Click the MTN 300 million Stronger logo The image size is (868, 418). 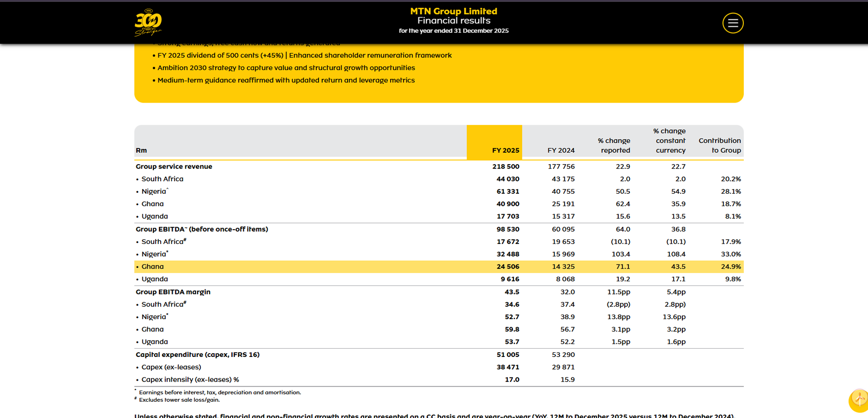coord(148,22)
